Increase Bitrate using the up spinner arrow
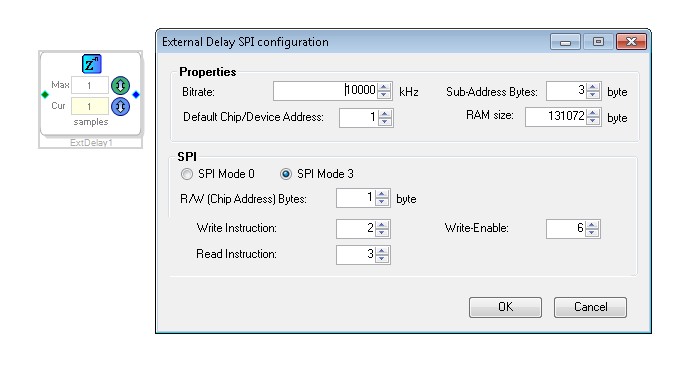This screenshot has width=685, height=369. coord(384,87)
